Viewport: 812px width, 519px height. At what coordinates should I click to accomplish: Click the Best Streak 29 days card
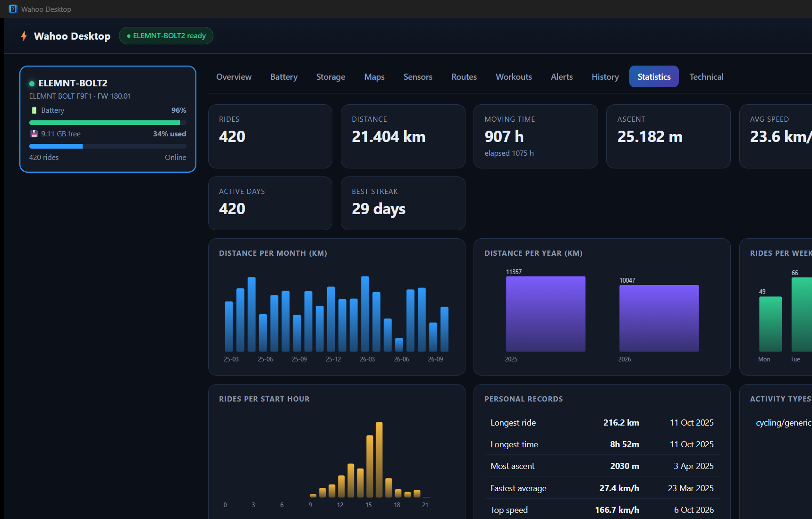coord(403,203)
